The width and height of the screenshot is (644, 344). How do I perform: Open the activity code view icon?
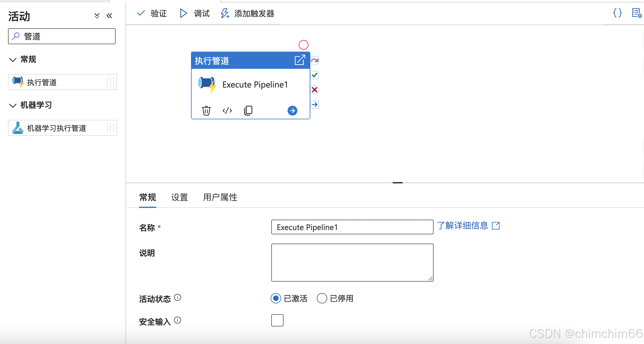[227, 111]
